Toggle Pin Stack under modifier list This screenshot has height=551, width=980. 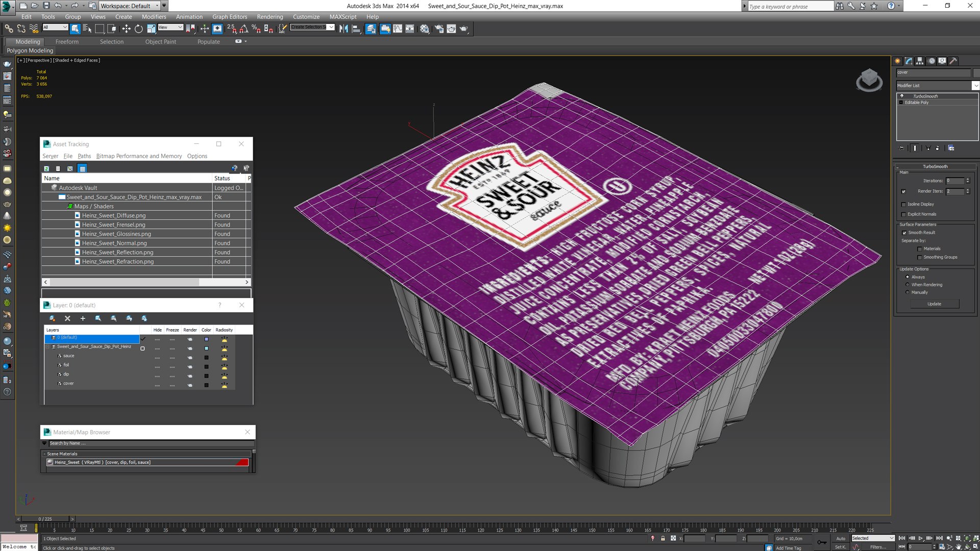pos(901,148)
